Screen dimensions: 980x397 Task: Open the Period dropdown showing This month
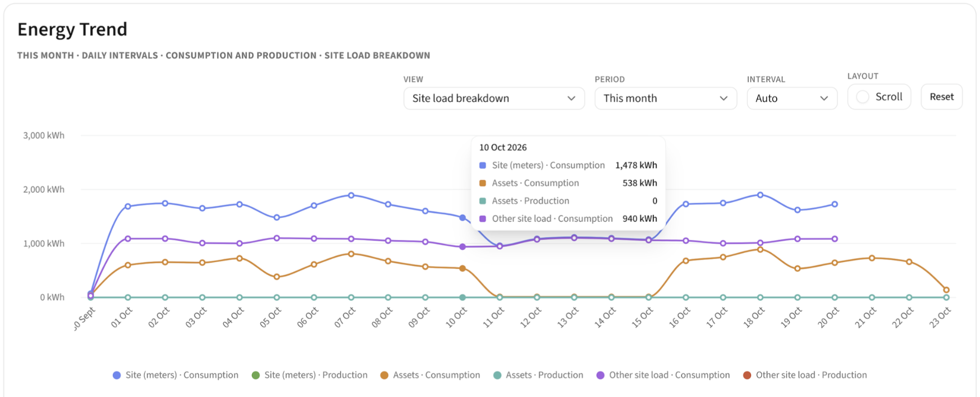[666, 98]
